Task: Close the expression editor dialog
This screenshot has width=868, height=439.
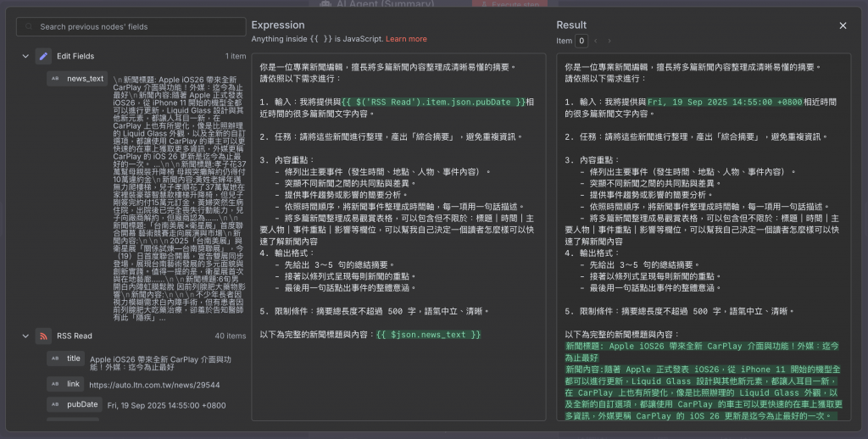Action: [843, 25]
